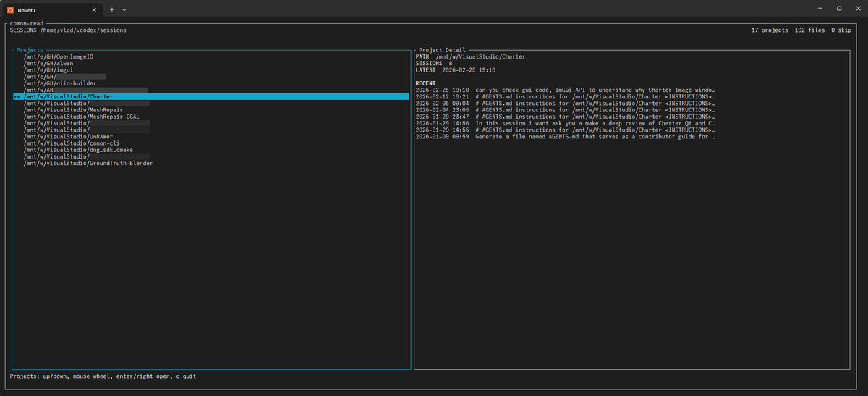
Task: Select project /mnt/e/GH/alwan
Action: pyautogui.click(x=48, y=63)
